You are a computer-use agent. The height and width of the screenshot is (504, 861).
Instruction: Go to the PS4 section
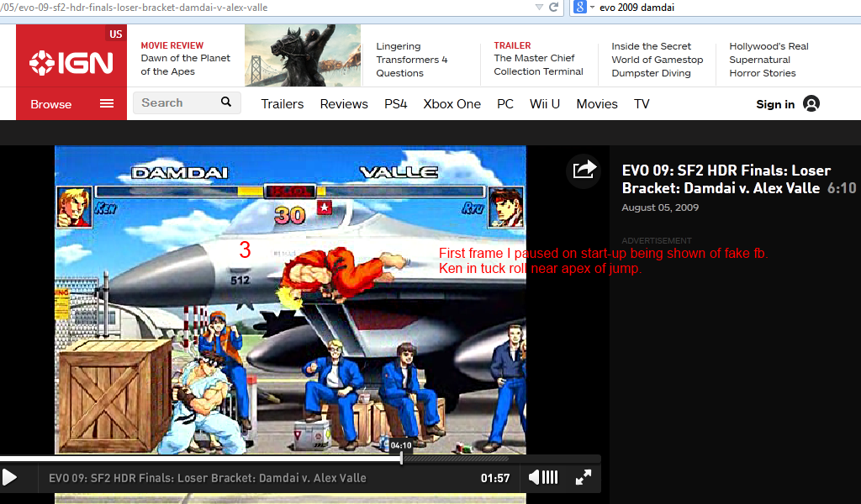tap(395, 104)
